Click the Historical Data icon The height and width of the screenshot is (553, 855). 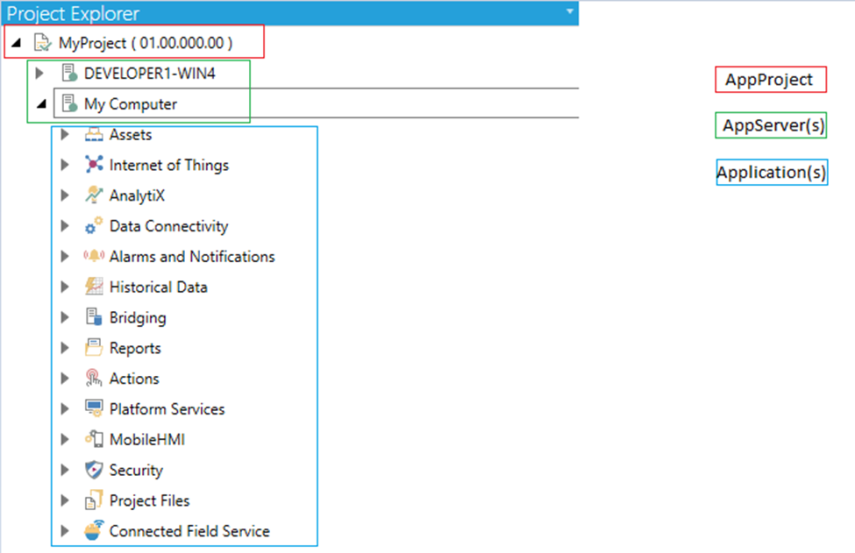point(93,287)
